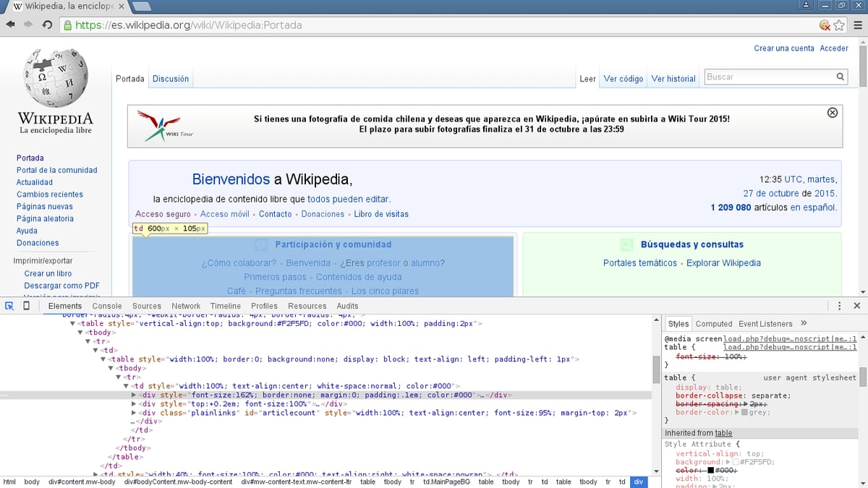Open DevTools three-dot options menu
The height and width of the screenshot is (488, 868).
point(839,306)
